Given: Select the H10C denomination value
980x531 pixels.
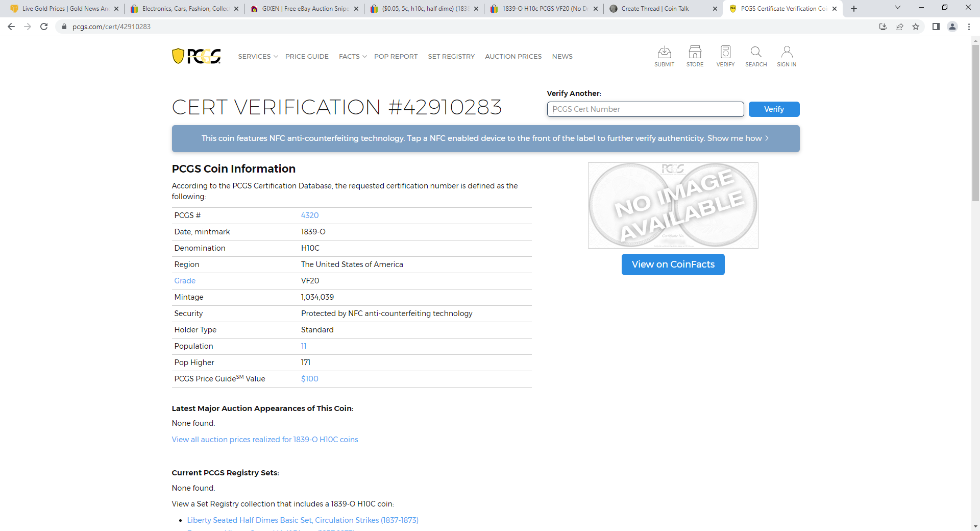Looking at the screenshot, I should [310, 248].
